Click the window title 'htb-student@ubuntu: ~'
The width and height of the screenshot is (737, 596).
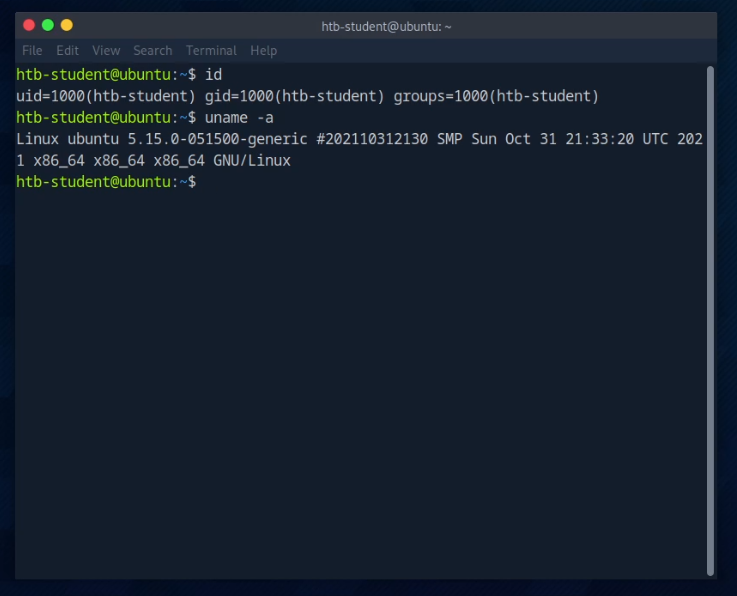pyautogui.click(x=386, y=26)
